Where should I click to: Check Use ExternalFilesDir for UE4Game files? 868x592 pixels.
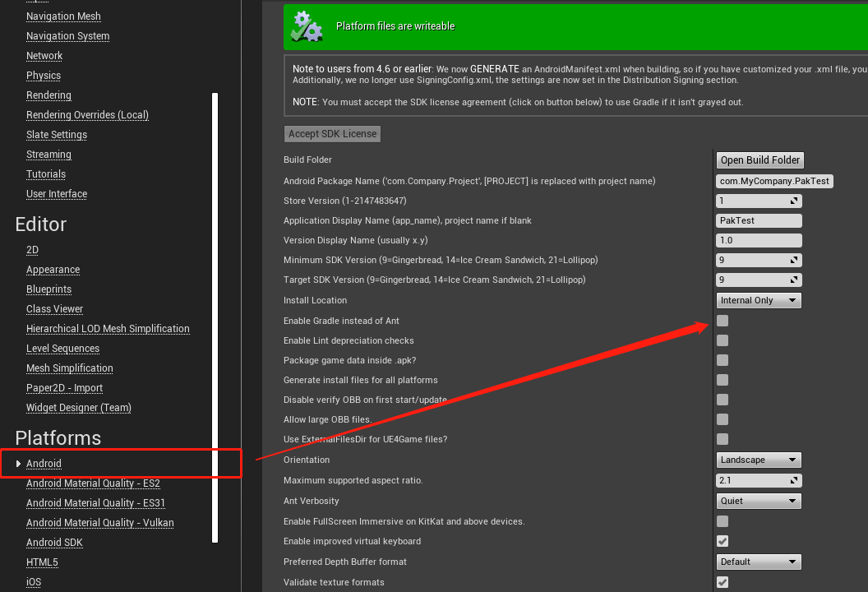click(x=723, y=439)
